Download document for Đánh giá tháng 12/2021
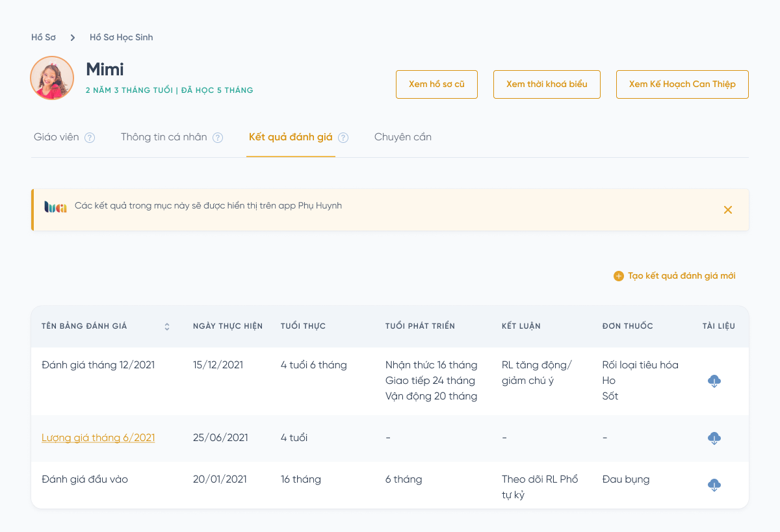 point(714,381)
